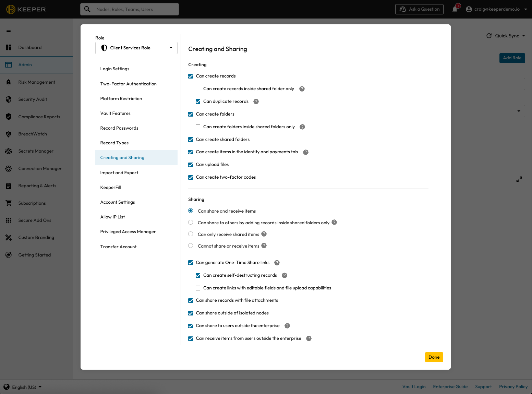532x394 pixels.
Task: Click the BreachWatch shield icon
Action: click(9, 134)
